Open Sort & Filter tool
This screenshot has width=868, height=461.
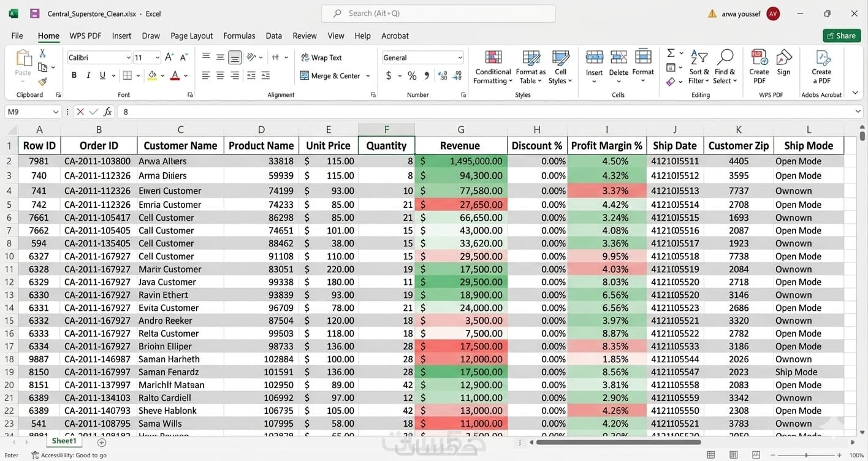click(699, 67)
